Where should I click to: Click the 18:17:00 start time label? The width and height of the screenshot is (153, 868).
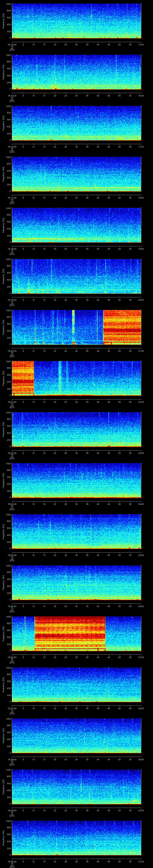tap(12, 198)
